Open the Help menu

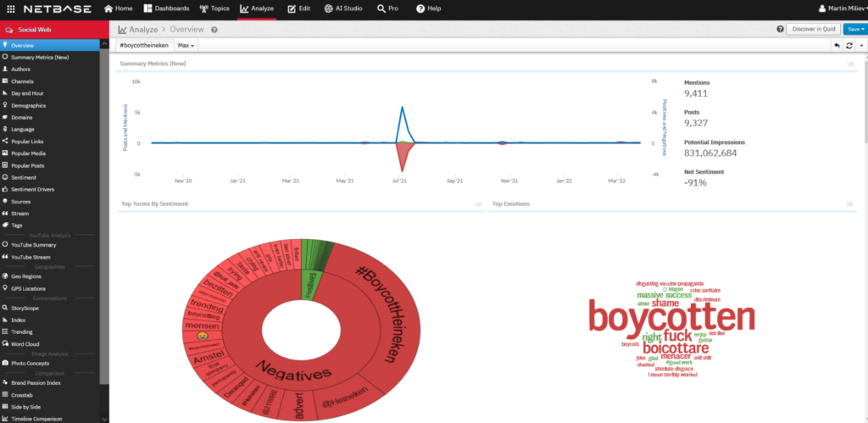click(428, 8)
